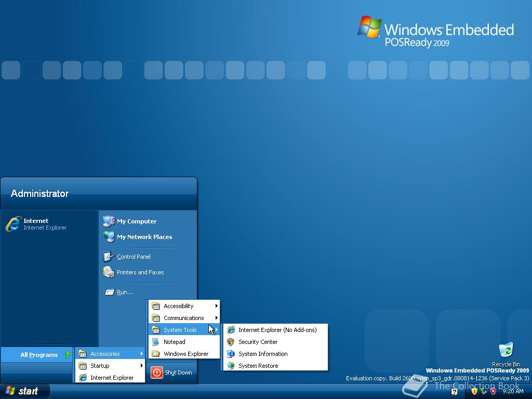Start Internet Explorer (No Add-ons)

(275, 330)
